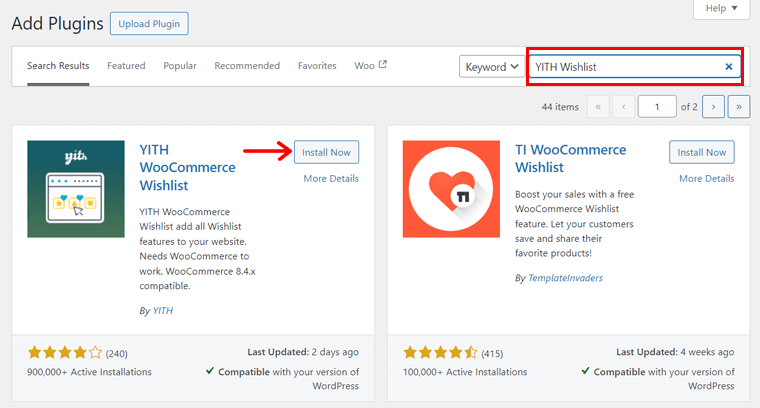Click the (415) ratings count
The height and width of the screenshot is (408, 760).
pos(492,354)
